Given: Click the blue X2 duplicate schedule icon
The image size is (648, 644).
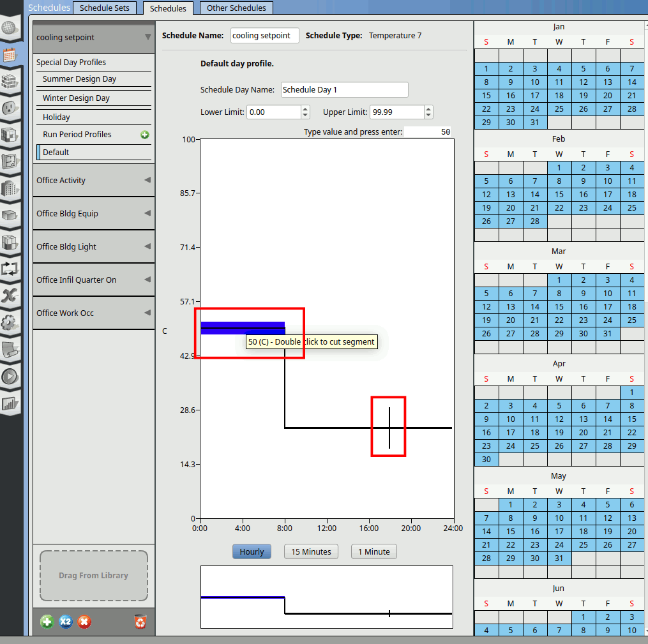Looking at the screenshot, I should pyautogui.click(x=65, y=622).
